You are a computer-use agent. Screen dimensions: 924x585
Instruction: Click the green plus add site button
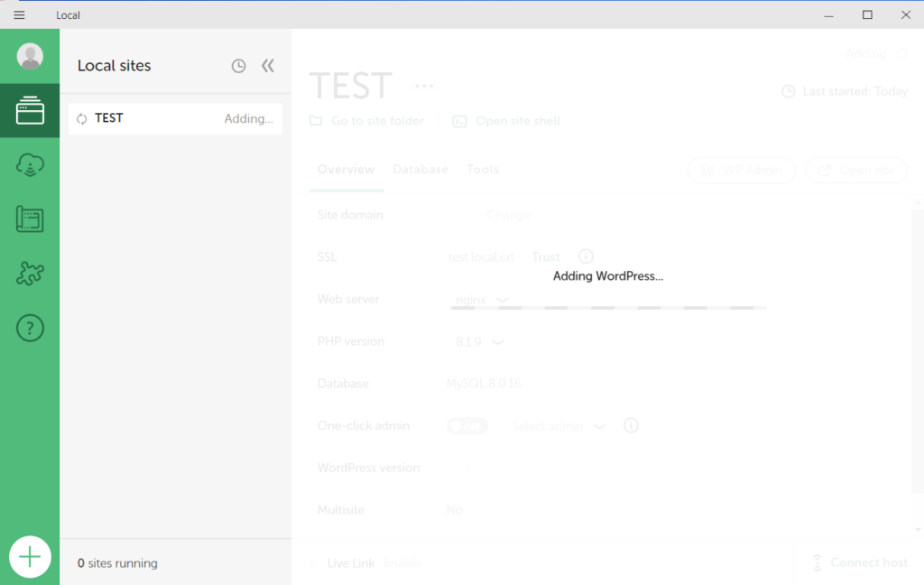pyautogui.click(x=30, y=556)
